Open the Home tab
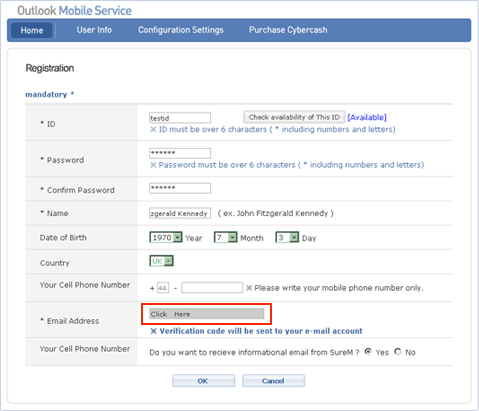Screen dimensions: 479x411 (32, 30)
